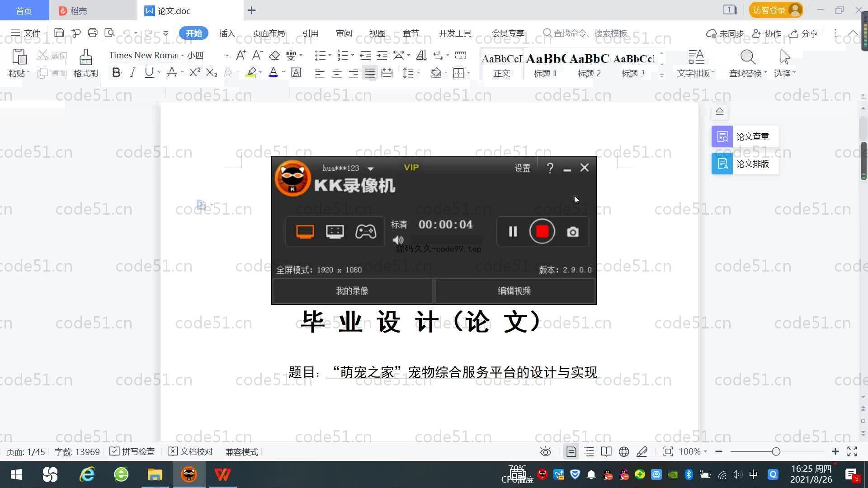Image resolution: width=868 pixels, height=488 pixels.
Task: Click font color red A swatch
Action: click(273, 72)
